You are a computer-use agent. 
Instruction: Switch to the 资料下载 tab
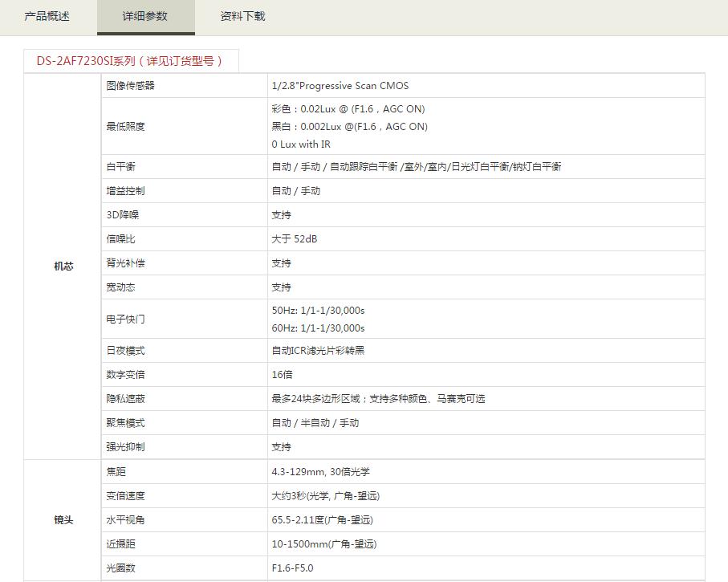242,16
